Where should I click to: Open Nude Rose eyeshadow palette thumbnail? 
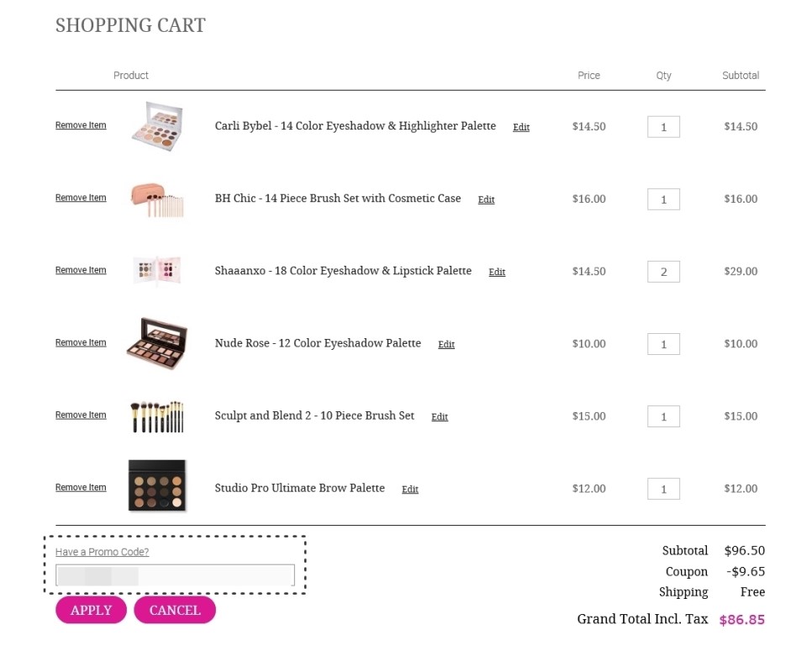point(157,343)
